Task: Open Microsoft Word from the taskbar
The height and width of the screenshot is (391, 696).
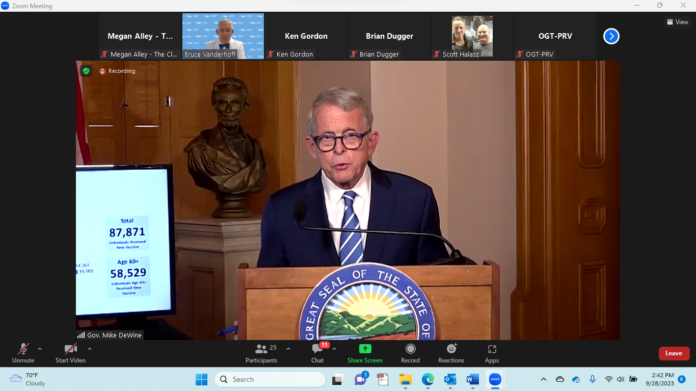Action: (473, 379)
